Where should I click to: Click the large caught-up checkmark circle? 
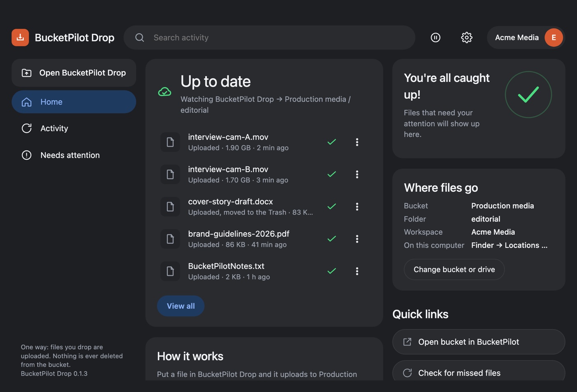point(528,94)
